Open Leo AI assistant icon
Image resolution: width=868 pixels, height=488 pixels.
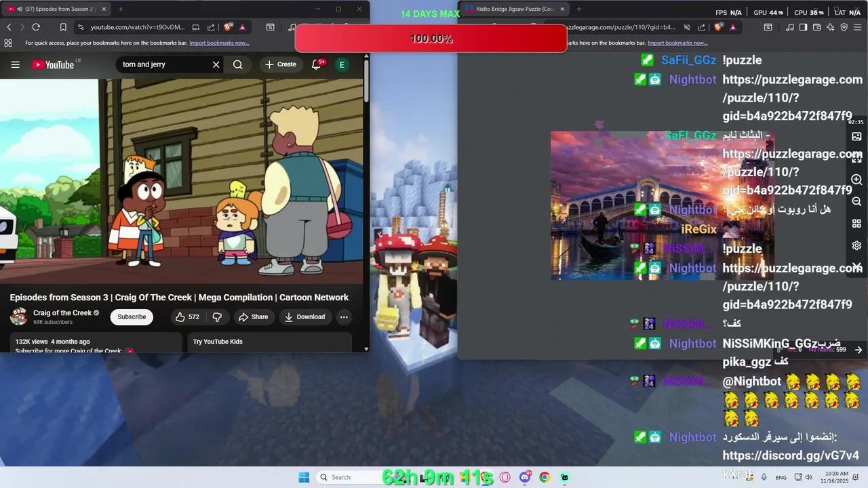click(831, 27)
